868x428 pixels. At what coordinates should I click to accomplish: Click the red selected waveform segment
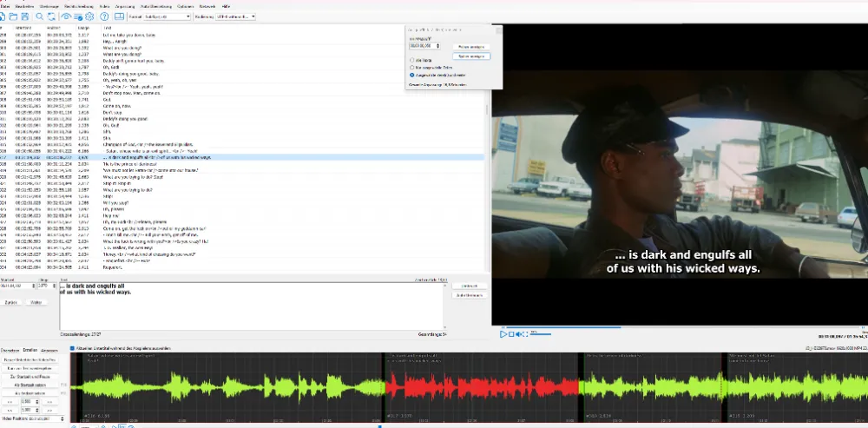[x=482, y=386]
